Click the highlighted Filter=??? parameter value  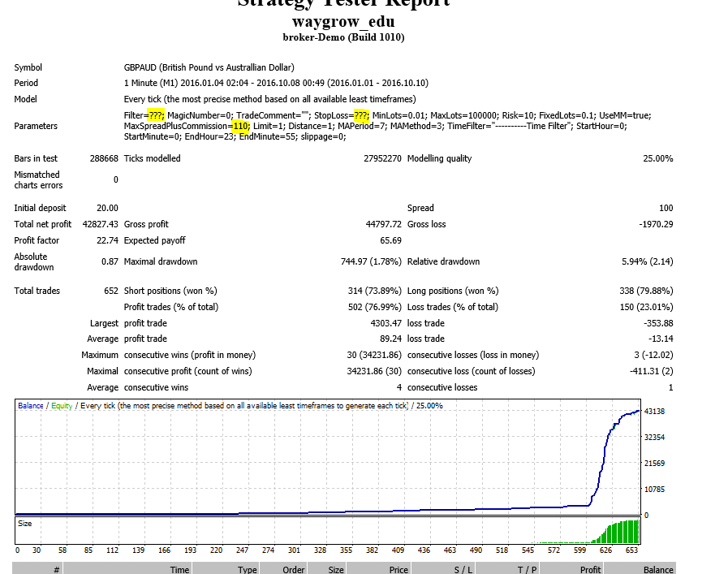156,116
